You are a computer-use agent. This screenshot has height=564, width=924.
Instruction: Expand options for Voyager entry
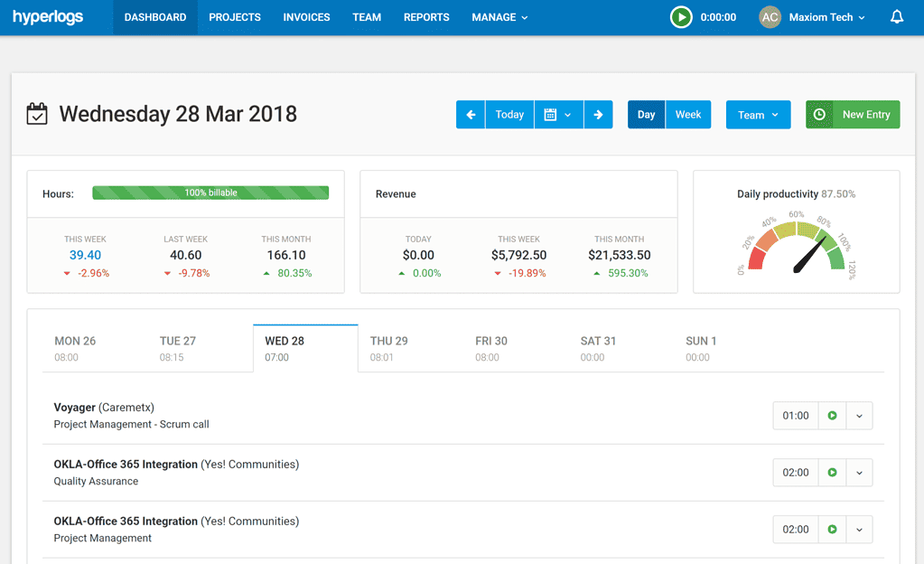coord(859,416)
